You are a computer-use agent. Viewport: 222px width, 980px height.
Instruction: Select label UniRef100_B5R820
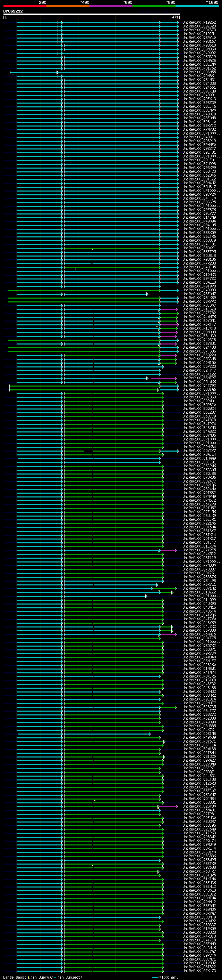pyautogui.click(x=199, y=405)
